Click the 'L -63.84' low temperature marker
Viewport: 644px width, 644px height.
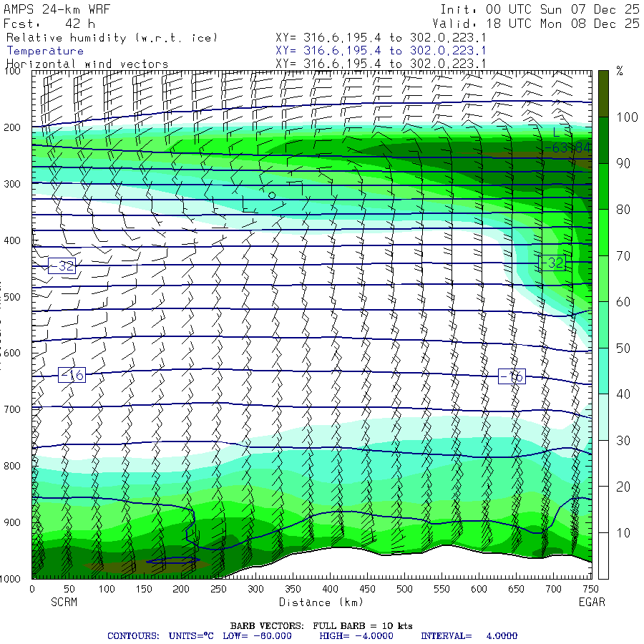point(568,140)
